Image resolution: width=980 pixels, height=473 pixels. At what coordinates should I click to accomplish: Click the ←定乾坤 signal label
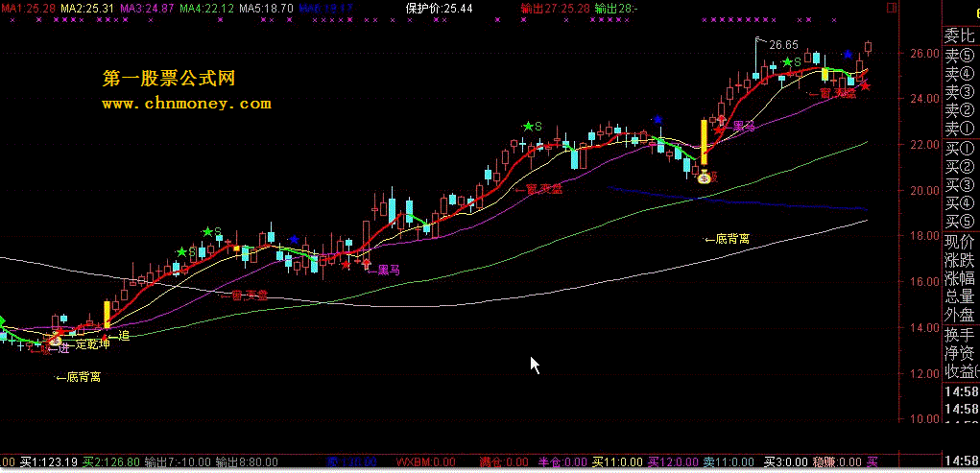pyautogui.click(x=88, y=344)
